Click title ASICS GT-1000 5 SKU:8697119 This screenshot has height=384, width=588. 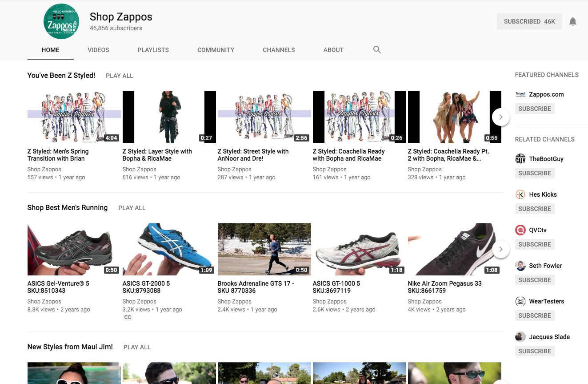coord(336,287)
